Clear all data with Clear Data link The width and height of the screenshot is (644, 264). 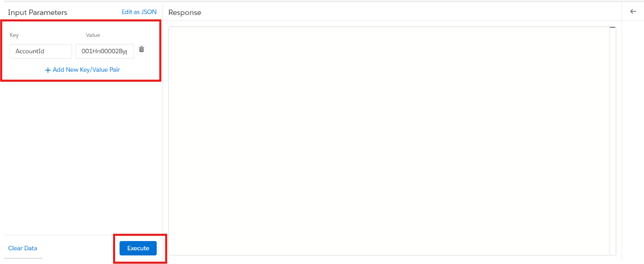(23, 248)
